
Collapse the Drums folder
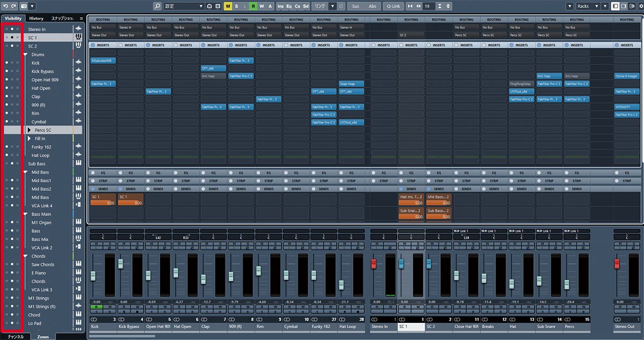[x=25, y=55]
